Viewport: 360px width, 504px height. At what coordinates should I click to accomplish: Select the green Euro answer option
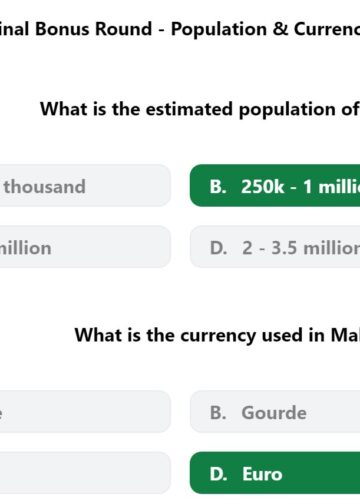(x=275, y=473)
